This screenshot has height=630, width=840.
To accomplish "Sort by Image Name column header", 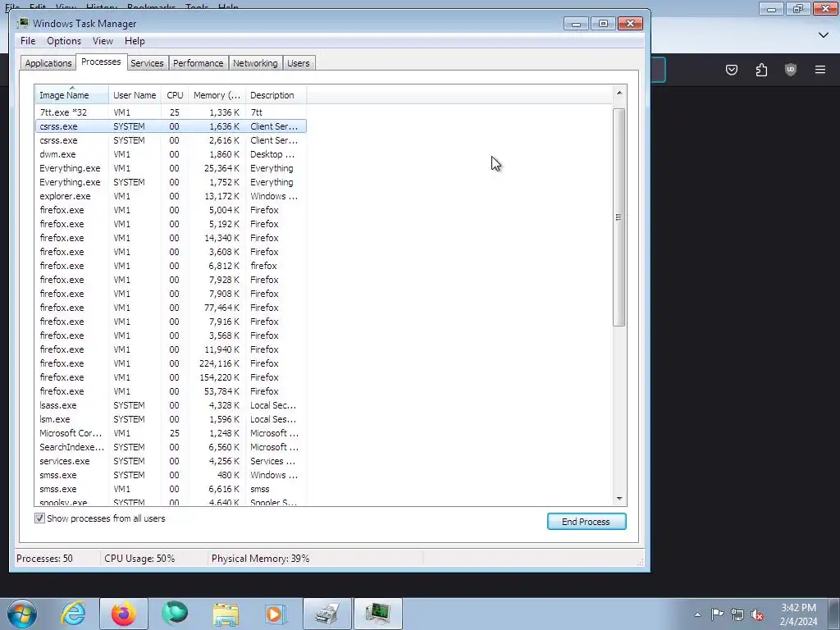I will pyautogui.click(x=72, y=95).
